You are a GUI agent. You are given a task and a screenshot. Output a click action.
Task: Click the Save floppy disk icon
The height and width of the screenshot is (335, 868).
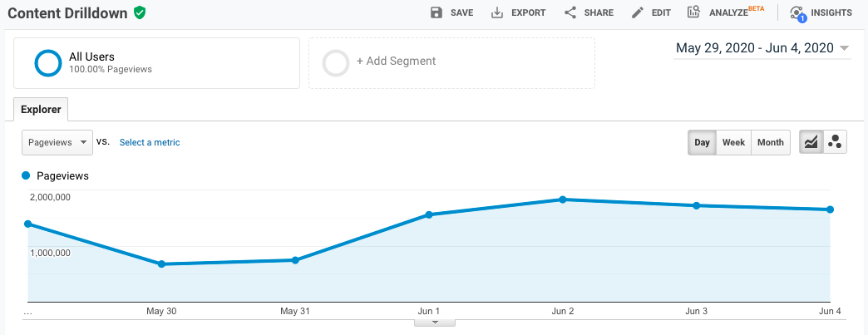pyautogui.click(x=436, y=12)
